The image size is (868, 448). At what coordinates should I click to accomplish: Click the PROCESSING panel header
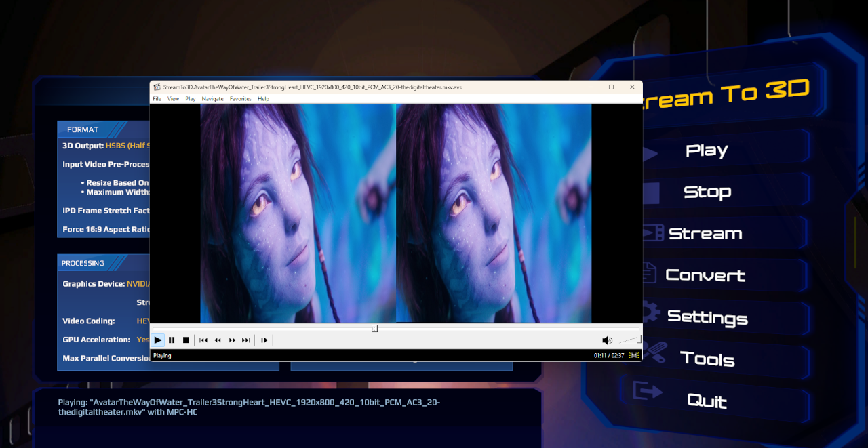coord(83,263)
